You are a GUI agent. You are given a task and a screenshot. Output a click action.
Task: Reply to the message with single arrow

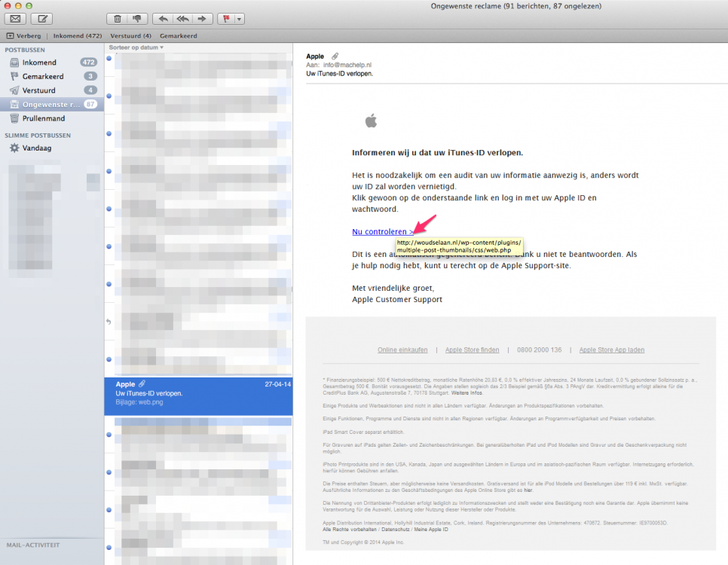tap(163, 19)
